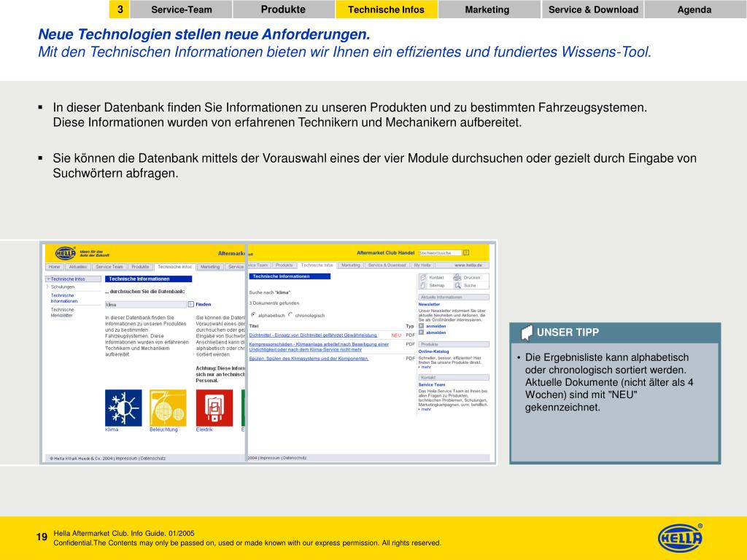Open the Spülen des Klimasystems document link
The image size is (747, 560).
[x=309, y=359]
